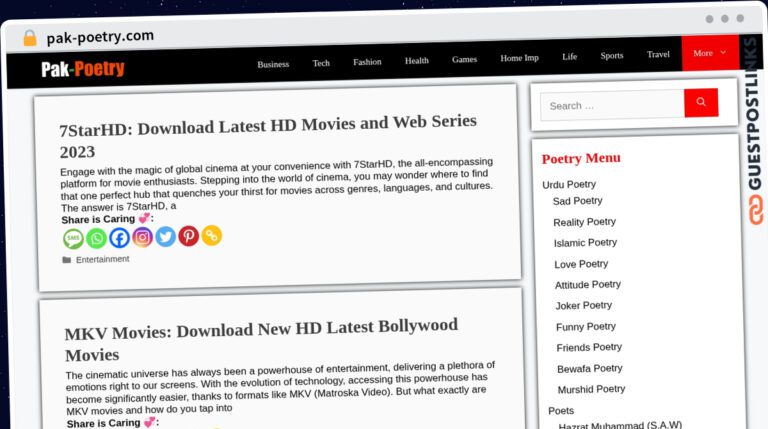Open the Sports menu item
Viewport: 768px width, 429px height.
[612, 56]
